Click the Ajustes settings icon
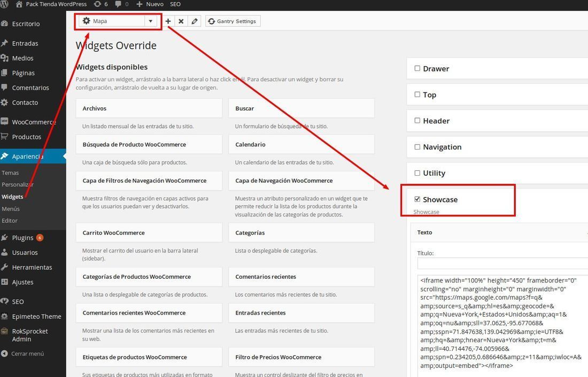 point(4,282)
